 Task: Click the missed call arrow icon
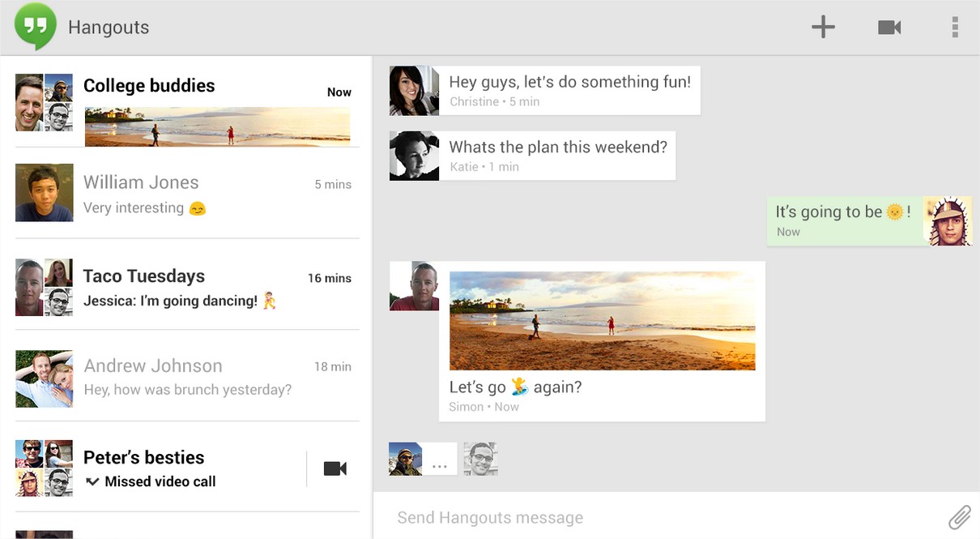click(x=92, y=481)
